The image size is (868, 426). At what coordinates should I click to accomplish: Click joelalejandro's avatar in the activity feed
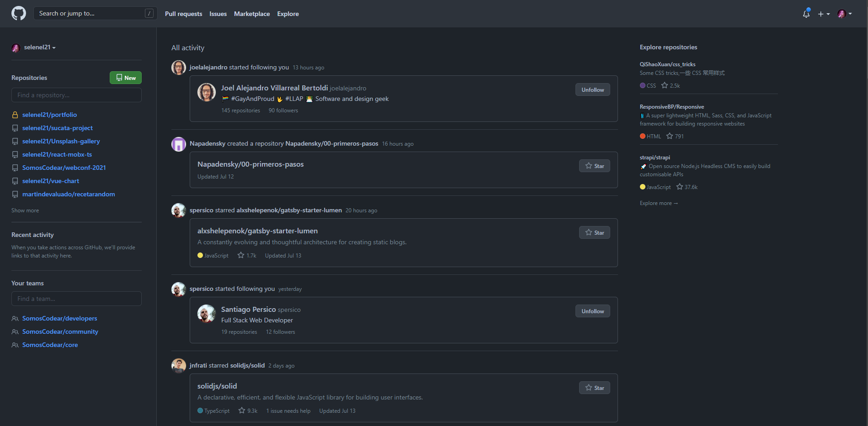179,68
